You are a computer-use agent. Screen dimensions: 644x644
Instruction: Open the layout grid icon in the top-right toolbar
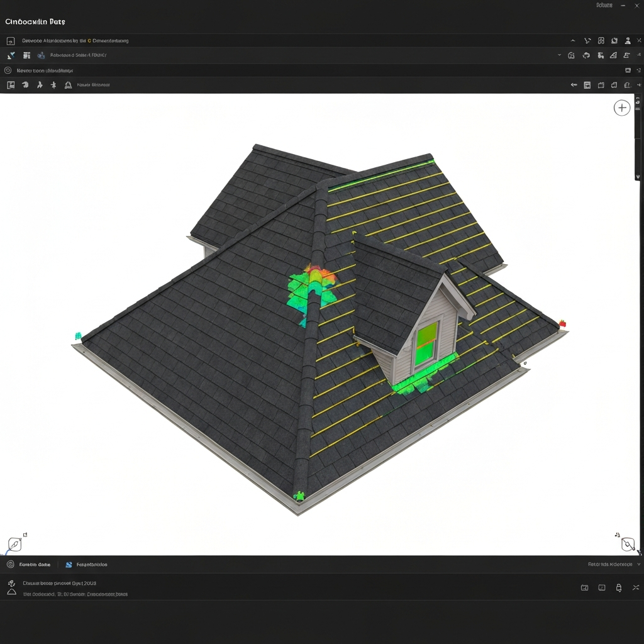point(601,40)
